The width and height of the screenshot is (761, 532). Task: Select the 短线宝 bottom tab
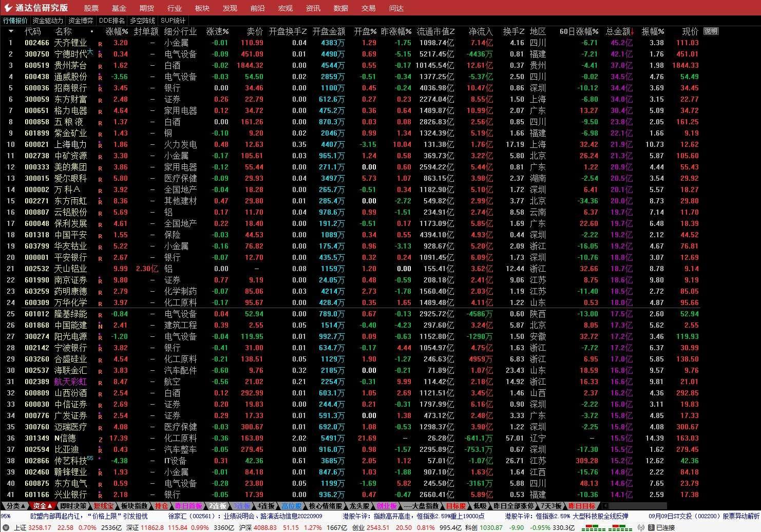104,506
